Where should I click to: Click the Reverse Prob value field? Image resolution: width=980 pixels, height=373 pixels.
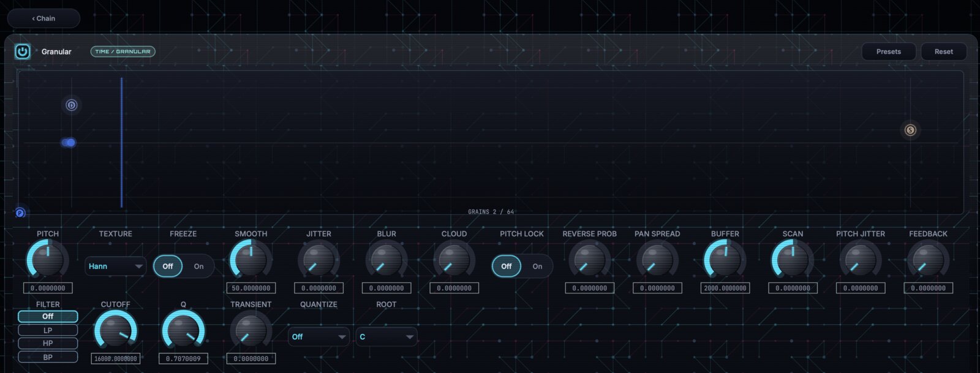(x=590, y=288)
